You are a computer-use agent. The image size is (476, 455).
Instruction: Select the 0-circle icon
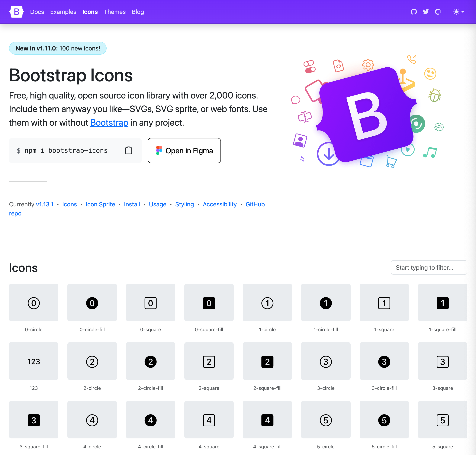(x=34, y=302)
